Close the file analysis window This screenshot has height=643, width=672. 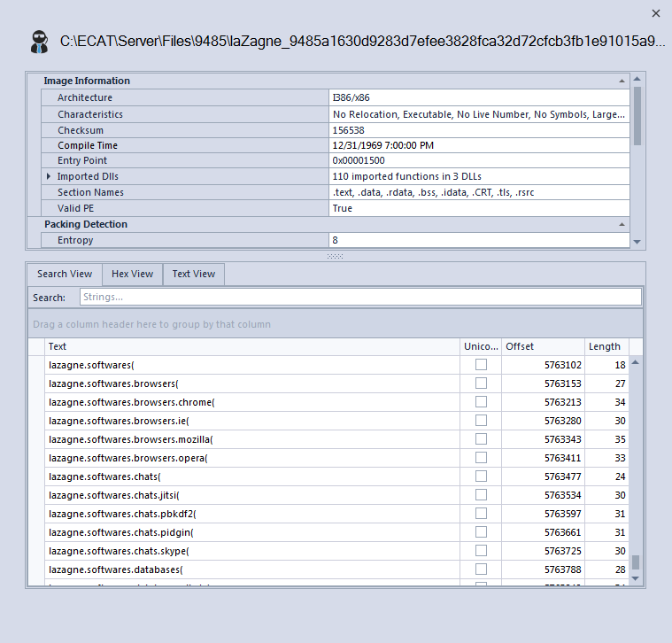pyautogui.click(x=655, y=13)
